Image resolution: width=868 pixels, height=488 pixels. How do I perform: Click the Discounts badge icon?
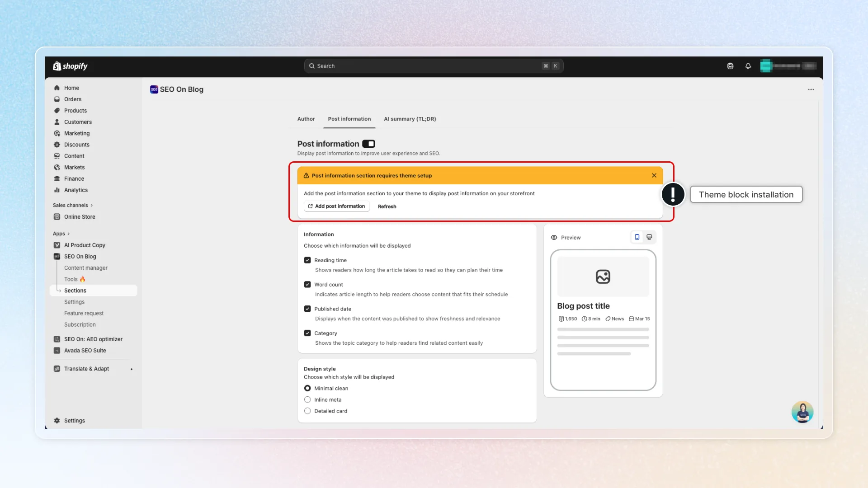tap(57, 145)
